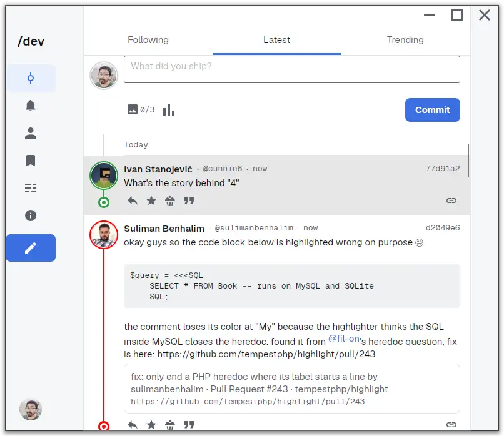
Task: Click the composer avatar beside the input
Action: (104, 76)
